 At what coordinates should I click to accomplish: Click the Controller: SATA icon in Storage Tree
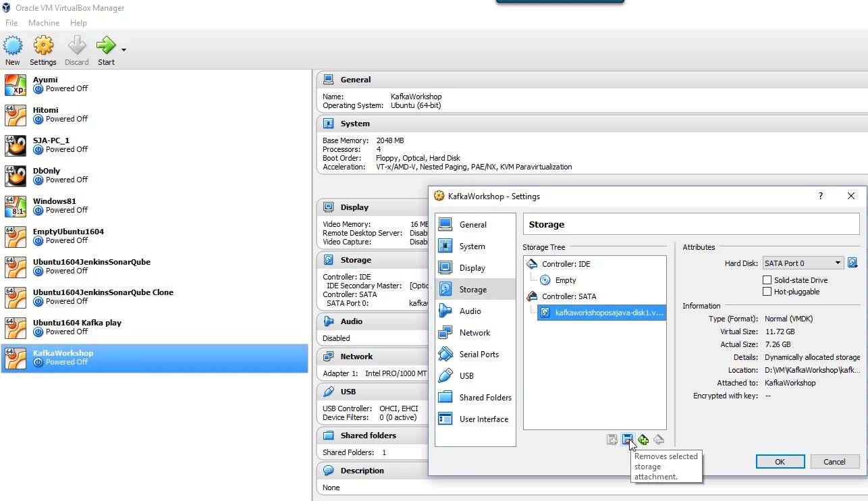[x=532, y=296]
